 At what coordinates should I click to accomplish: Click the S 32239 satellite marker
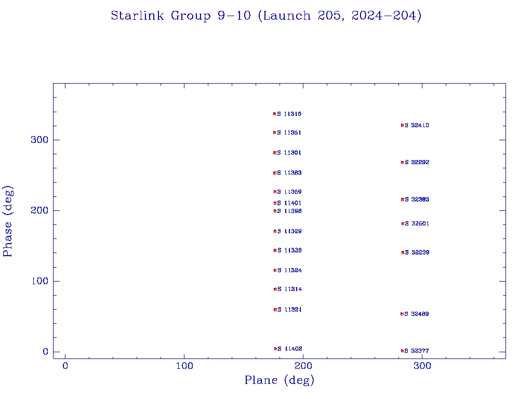pos(403,252)
